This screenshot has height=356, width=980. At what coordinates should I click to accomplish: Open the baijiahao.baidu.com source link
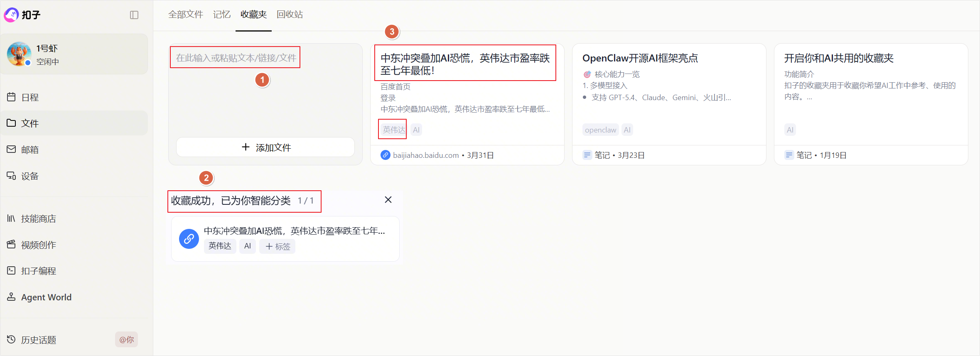coord(426,155)
